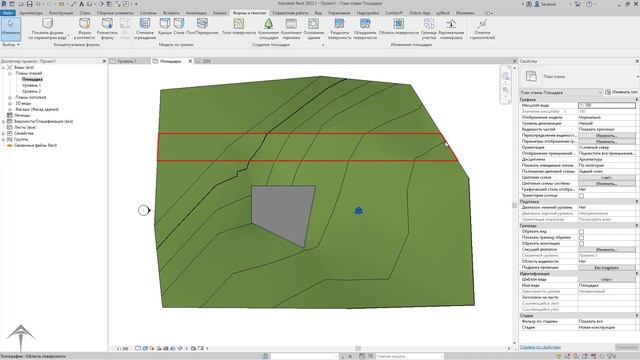Select the Building Pad (Основание здания) tool
640x360 pixels.
point(313,29)
